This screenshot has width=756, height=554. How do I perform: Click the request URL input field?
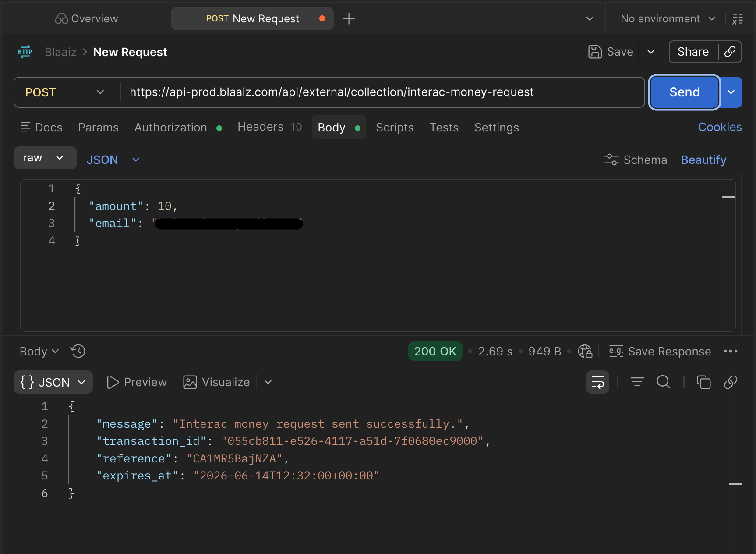click(382, 92)
